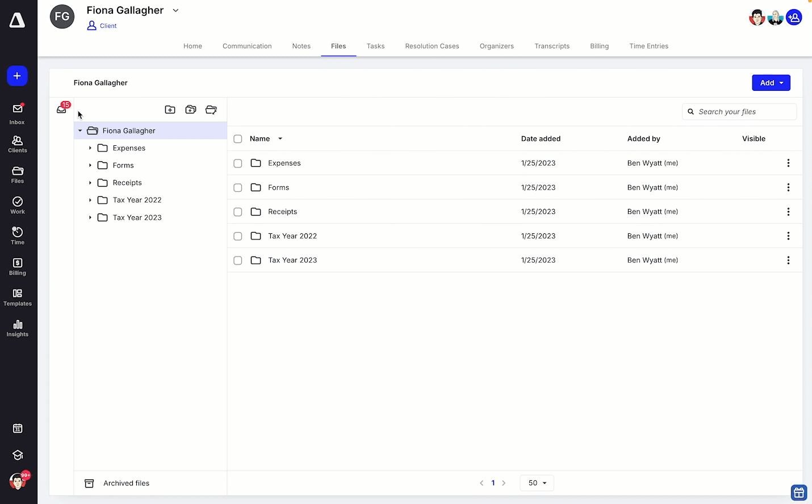Click the blue Add button
Screen dimensions: 812x504
tap(771, 83)
